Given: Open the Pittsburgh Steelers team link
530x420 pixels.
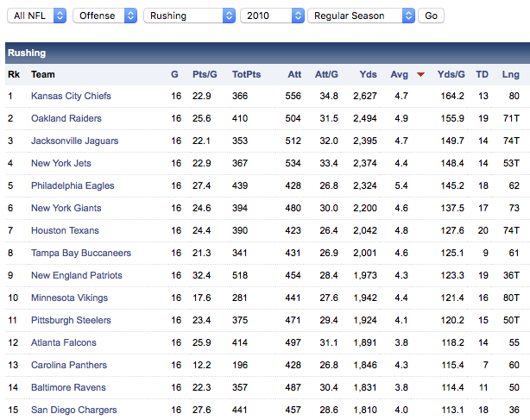Looking at the screenshot, I should click(x=71, y=320).
